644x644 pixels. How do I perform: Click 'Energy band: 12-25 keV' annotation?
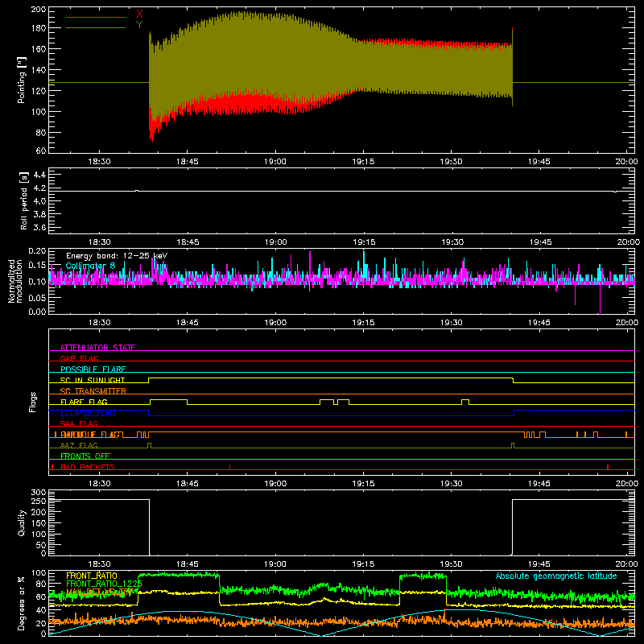[117, 256]
